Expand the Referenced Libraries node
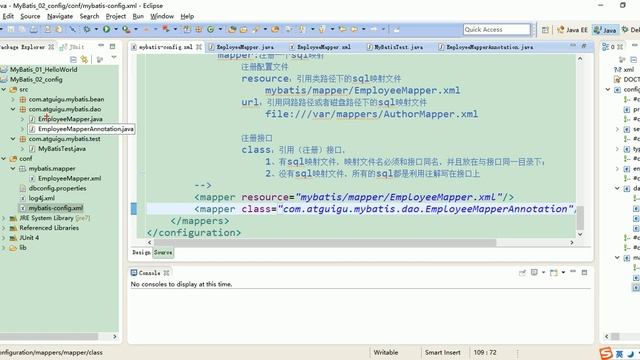Screen dimensions: 640x360 [x=4, y=228]
